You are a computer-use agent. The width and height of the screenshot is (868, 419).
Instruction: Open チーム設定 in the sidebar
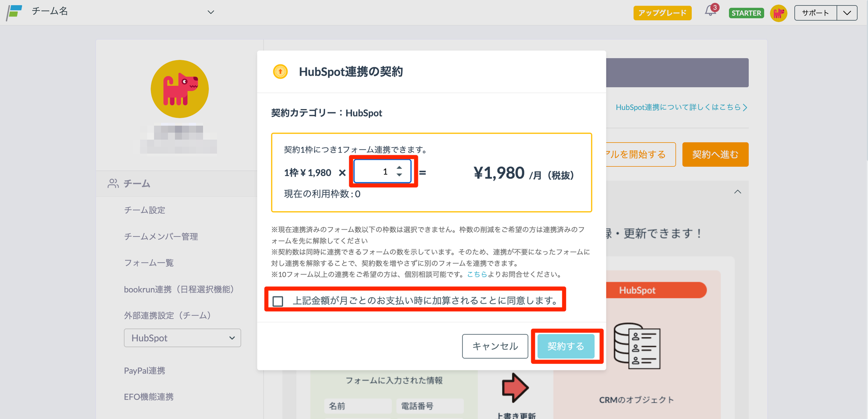(145, 210)
